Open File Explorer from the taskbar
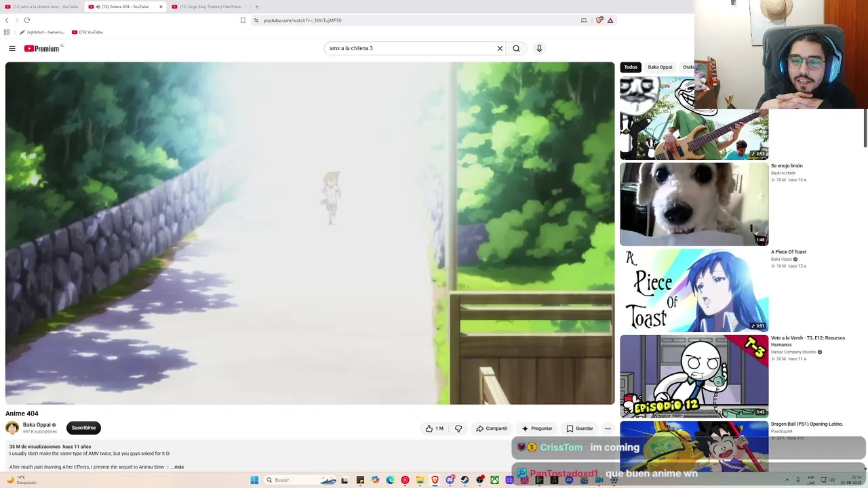 420,480
